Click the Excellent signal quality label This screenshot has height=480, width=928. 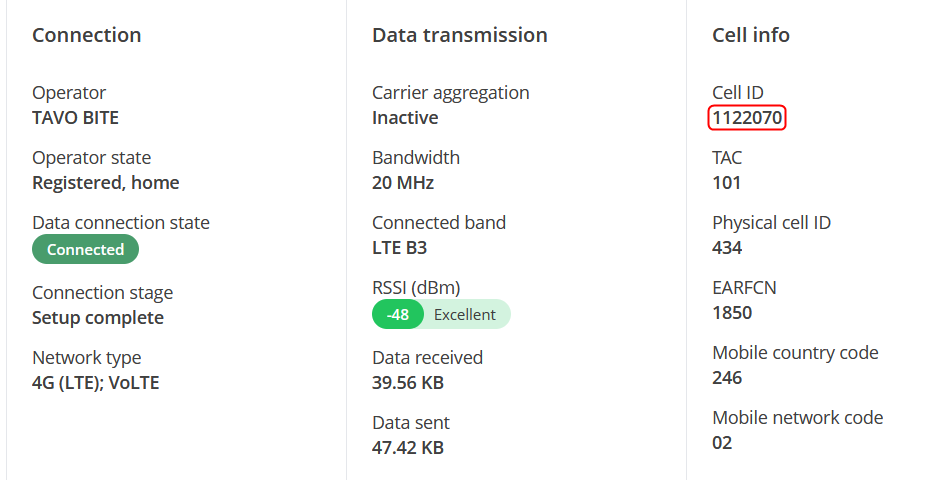click(x=465, y=314)
